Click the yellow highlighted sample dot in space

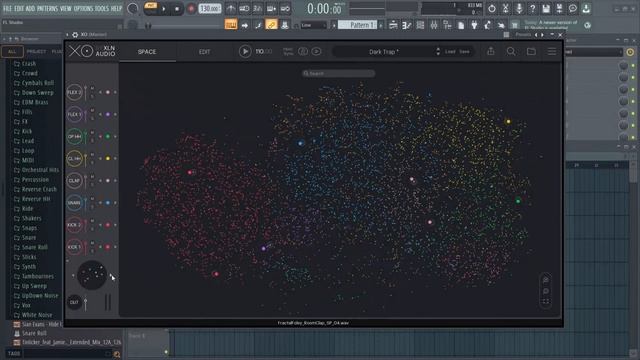coord(508,122)
